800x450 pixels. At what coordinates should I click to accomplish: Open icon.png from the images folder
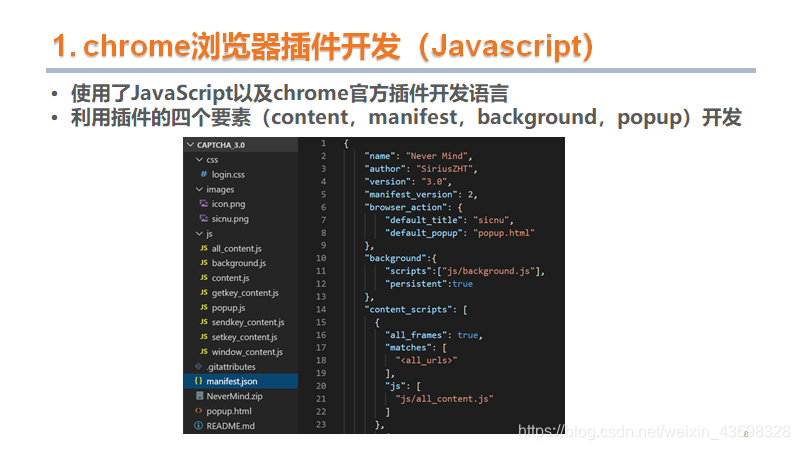(229, 204)
